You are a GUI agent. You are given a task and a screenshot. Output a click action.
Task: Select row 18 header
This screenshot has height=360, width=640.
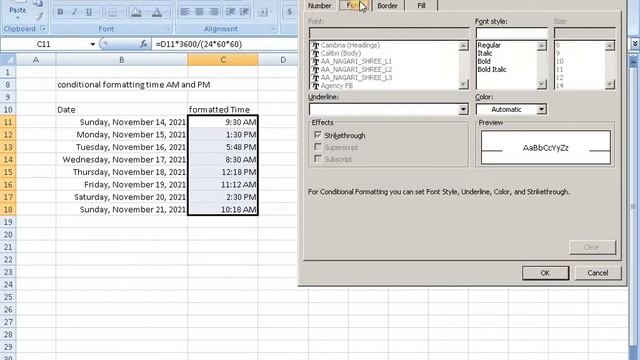[x=8, y=209]
